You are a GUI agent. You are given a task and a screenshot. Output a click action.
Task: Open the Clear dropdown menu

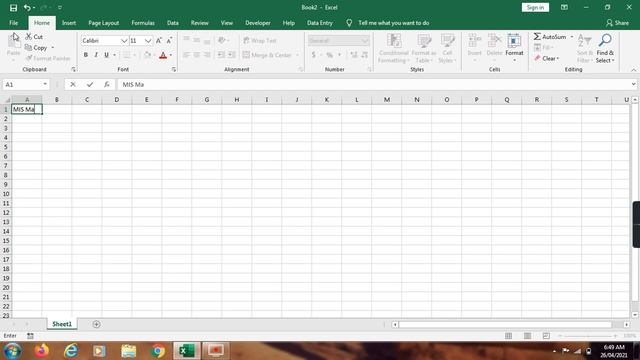click(547, 58)
